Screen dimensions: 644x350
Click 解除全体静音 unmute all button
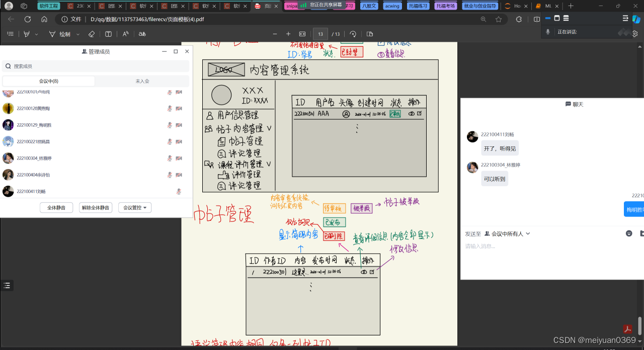coord(96,207)
